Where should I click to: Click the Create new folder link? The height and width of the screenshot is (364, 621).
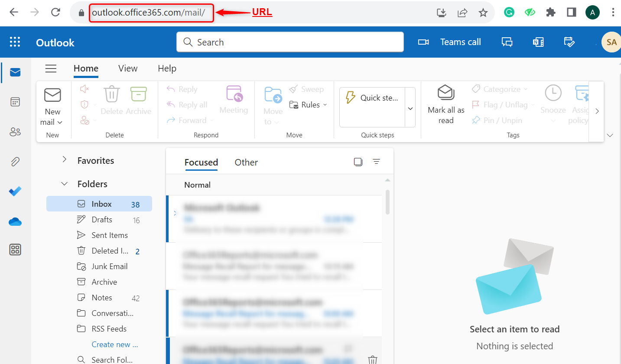click(x=115, y=344)
